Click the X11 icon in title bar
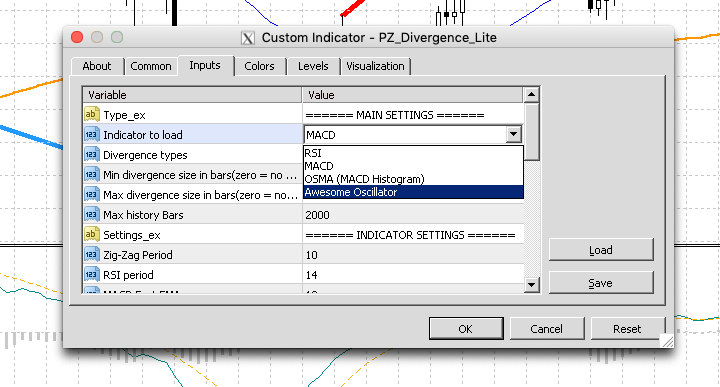This screenshot has height=387, width=720. tap(248, 38)
